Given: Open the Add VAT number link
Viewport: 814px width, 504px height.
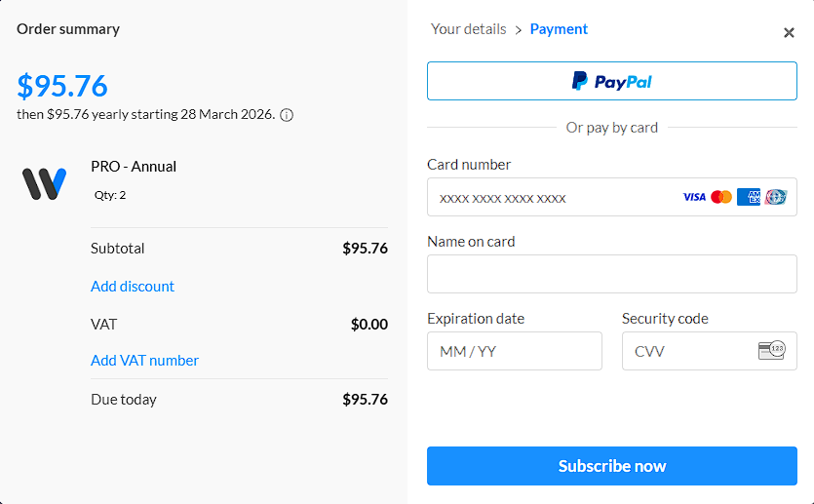Looking at the screenshot, I should click(x=144, y=361).
